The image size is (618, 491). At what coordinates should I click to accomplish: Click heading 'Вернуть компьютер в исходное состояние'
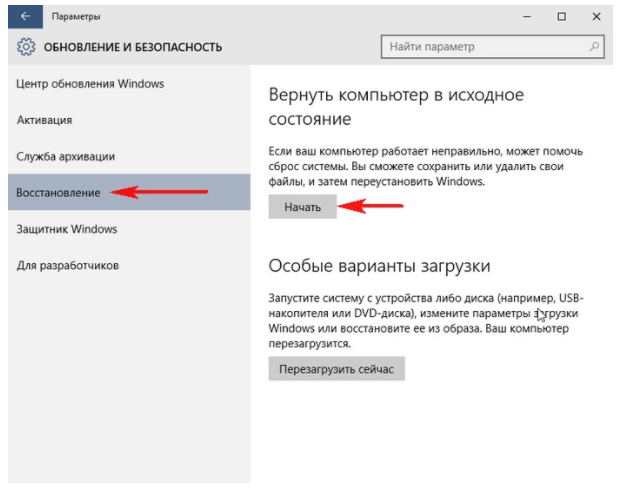[x=396, y=106]
